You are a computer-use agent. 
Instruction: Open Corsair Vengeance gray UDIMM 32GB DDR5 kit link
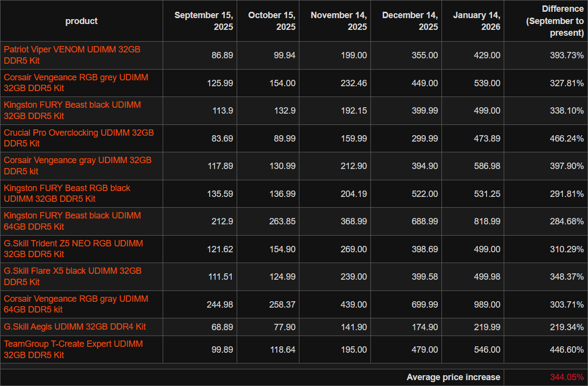(x=78, y=166)
